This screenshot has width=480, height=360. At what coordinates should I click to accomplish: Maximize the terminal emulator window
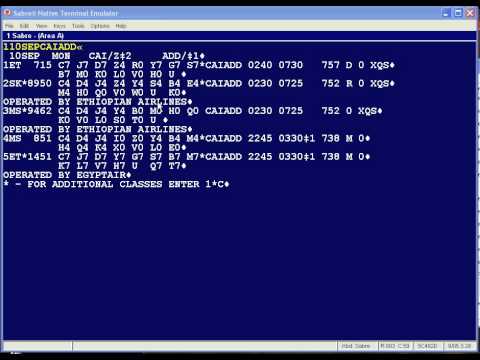coord(458,13)
